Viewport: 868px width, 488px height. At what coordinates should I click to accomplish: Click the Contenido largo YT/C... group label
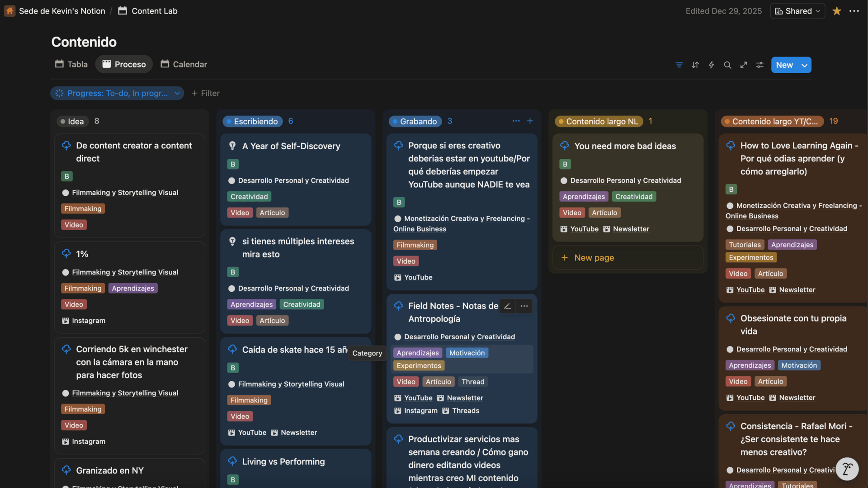click(x=772, y=121)
